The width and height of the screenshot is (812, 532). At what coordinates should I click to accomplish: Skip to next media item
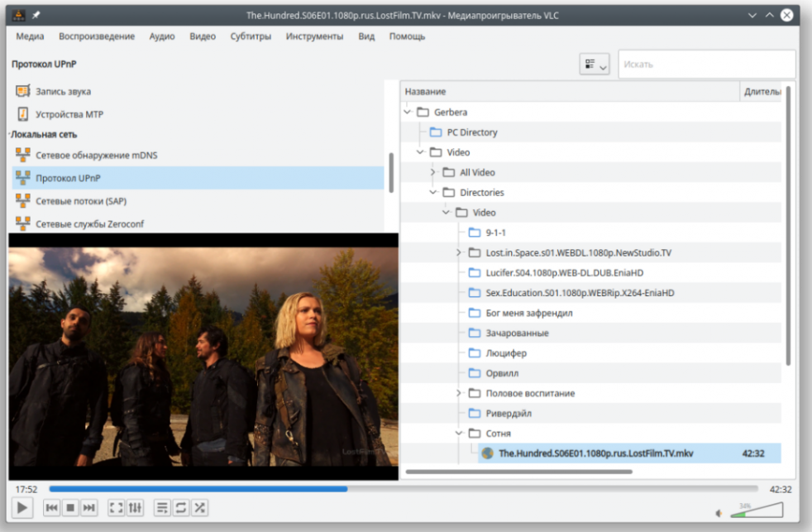89,508
